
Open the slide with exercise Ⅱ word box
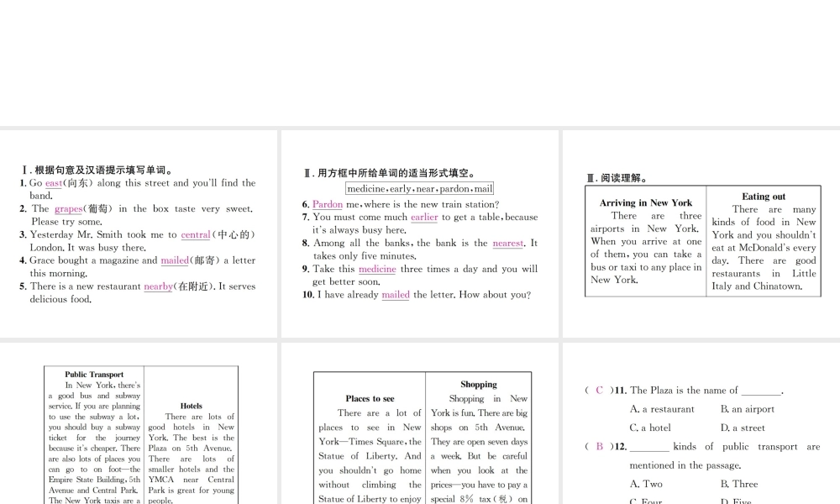point(420,234)
